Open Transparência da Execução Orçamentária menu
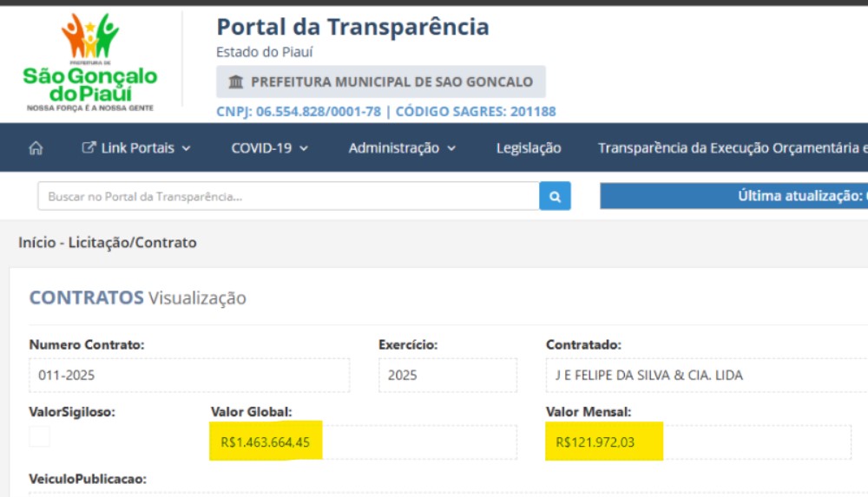This screenshot has width=868, height=497. [733, 147]
